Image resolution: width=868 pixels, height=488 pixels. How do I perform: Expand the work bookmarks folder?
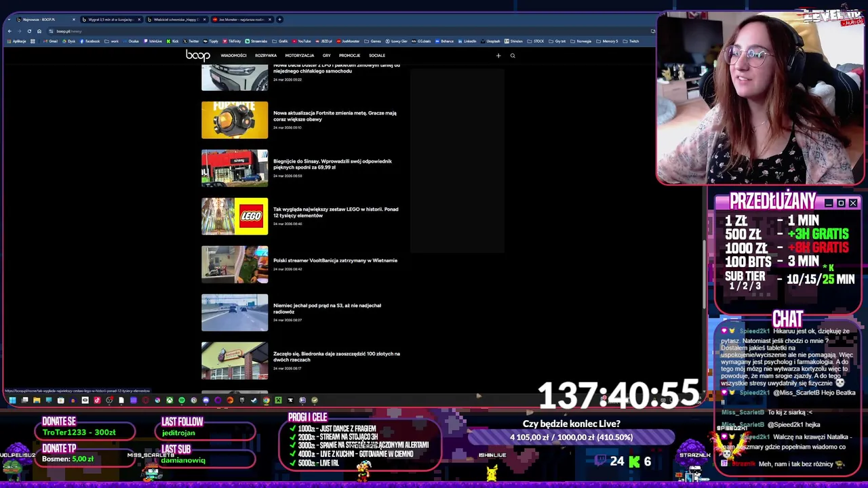tap(111, 41)
